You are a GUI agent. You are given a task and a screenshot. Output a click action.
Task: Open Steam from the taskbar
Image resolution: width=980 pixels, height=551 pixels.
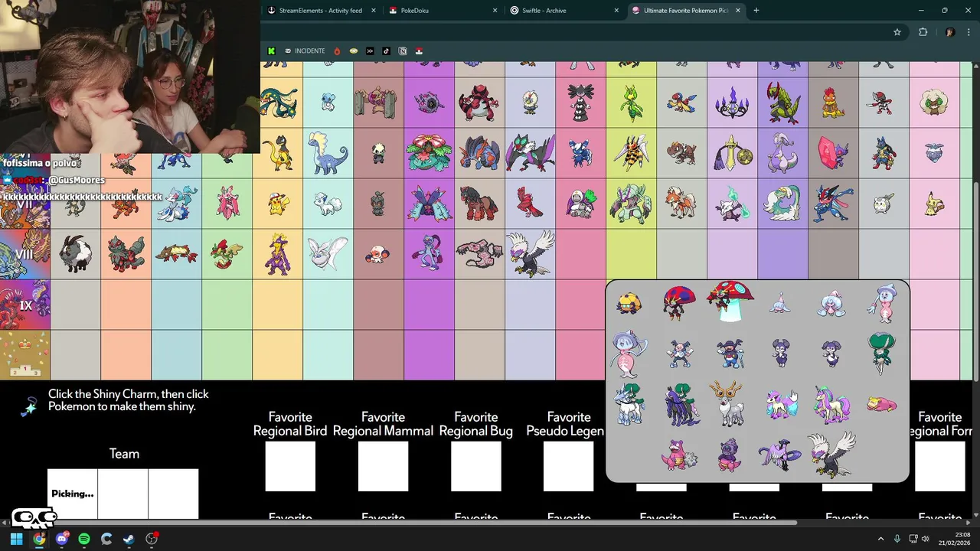[x=129, y=539]
